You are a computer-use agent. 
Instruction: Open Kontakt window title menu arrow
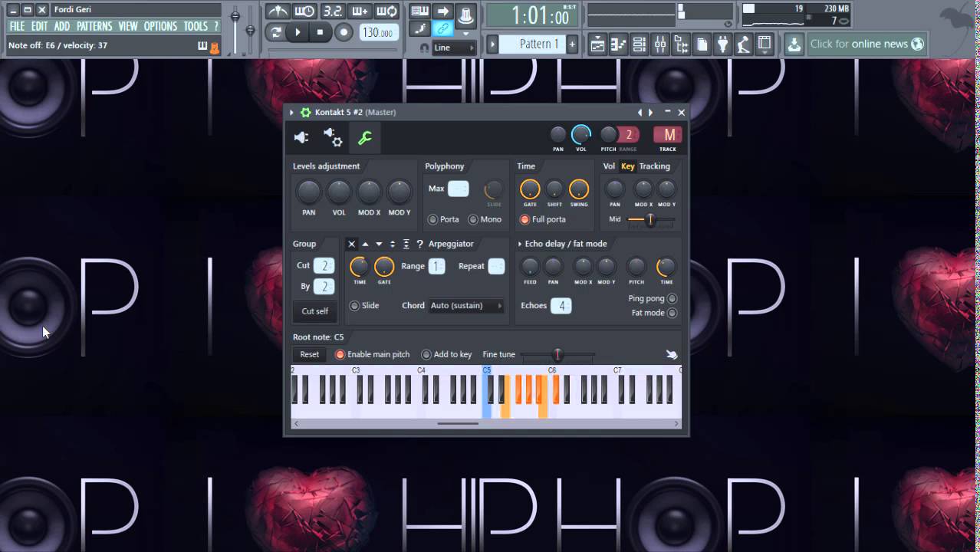click(x=291, y=113)
